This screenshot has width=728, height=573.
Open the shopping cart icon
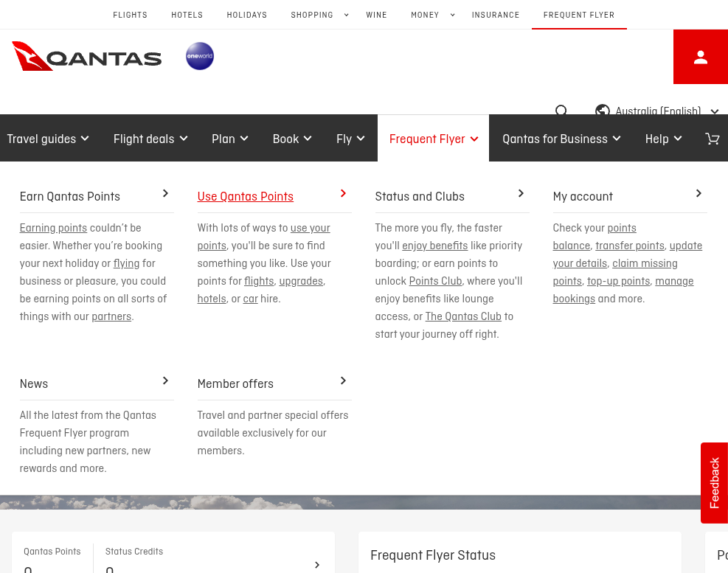[713, 139]
